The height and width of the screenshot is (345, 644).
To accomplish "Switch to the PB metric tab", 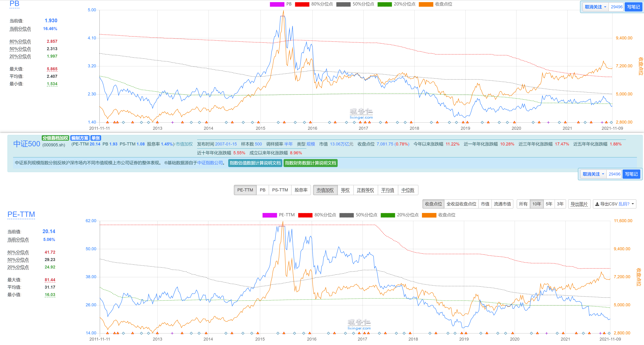I will click(262, 190).
